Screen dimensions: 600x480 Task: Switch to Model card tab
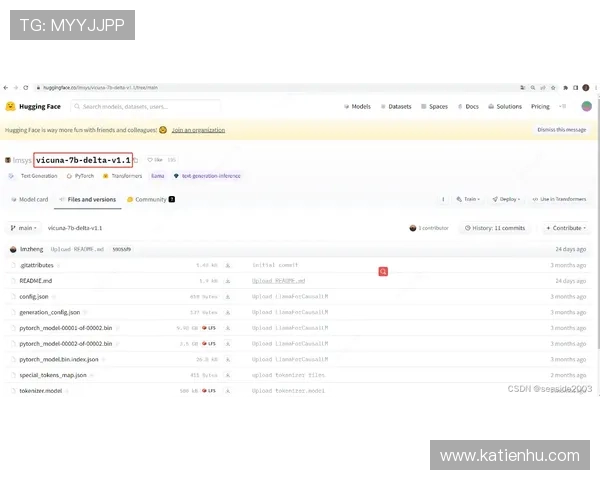29,199
